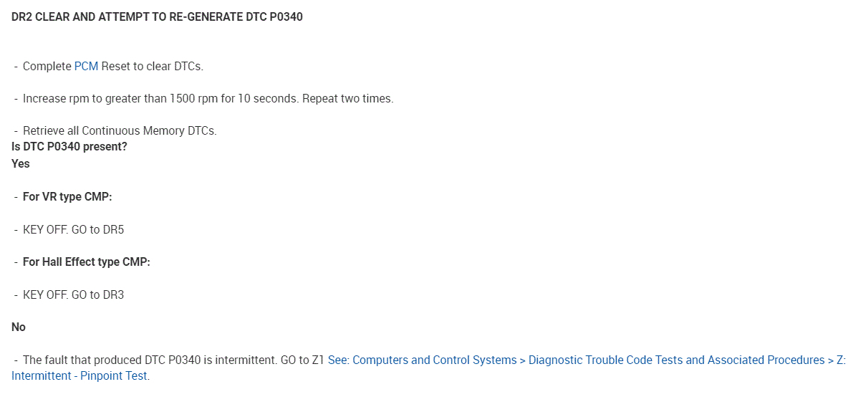
Task: Click the bold 'No' answer label
Action: tap(19, 327)
